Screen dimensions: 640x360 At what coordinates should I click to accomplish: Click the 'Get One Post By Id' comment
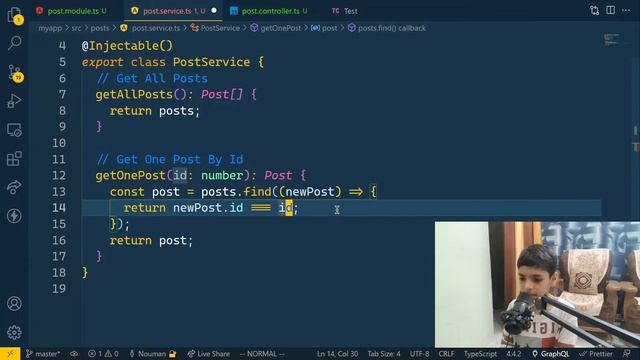tap(170, 159)
